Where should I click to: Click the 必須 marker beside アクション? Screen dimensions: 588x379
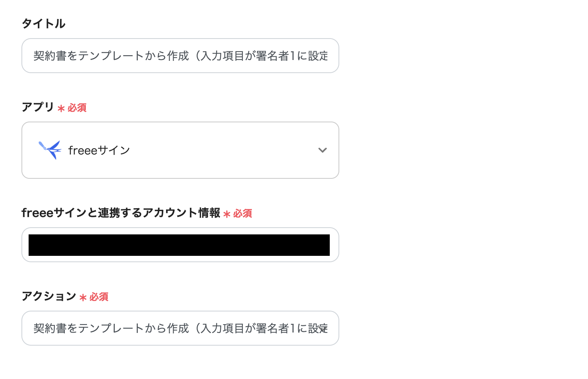pos(99,297)
